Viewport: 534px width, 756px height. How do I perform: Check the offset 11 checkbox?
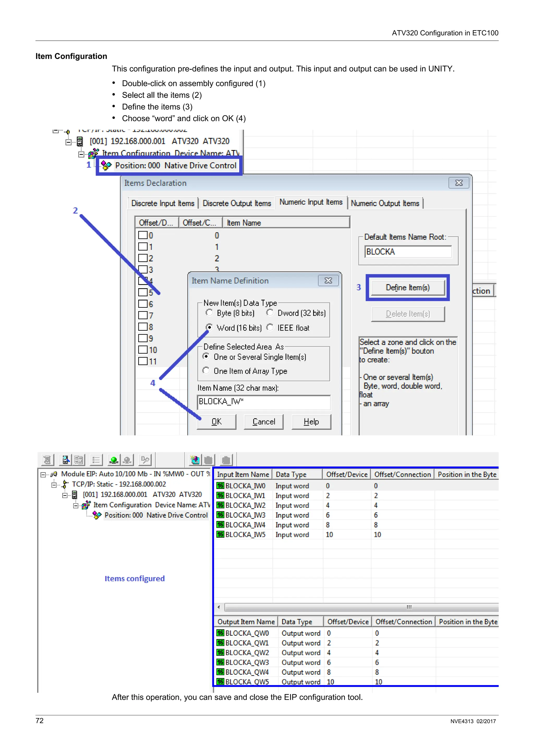[x=143, y=361]
